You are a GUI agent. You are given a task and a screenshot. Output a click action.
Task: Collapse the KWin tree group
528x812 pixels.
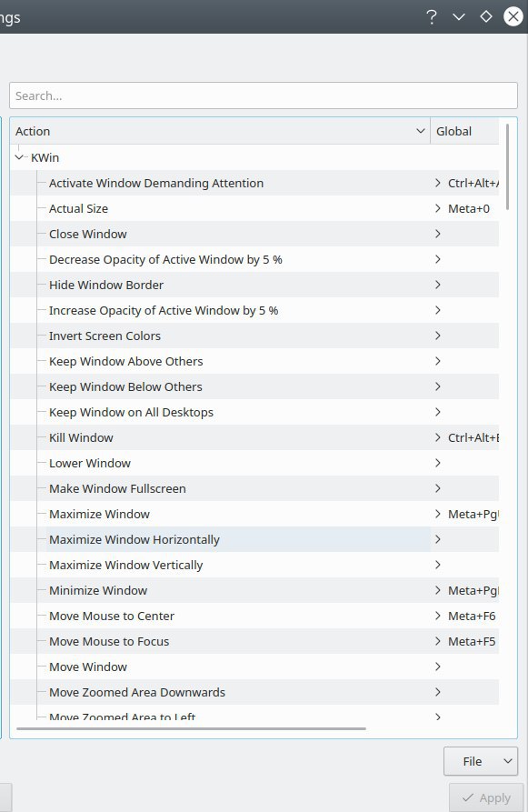tap(20, 157)
